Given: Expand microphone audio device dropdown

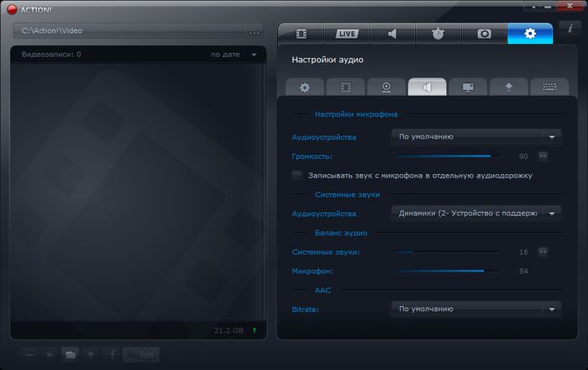Looking at the screenshot, I should tap(551, 136).
